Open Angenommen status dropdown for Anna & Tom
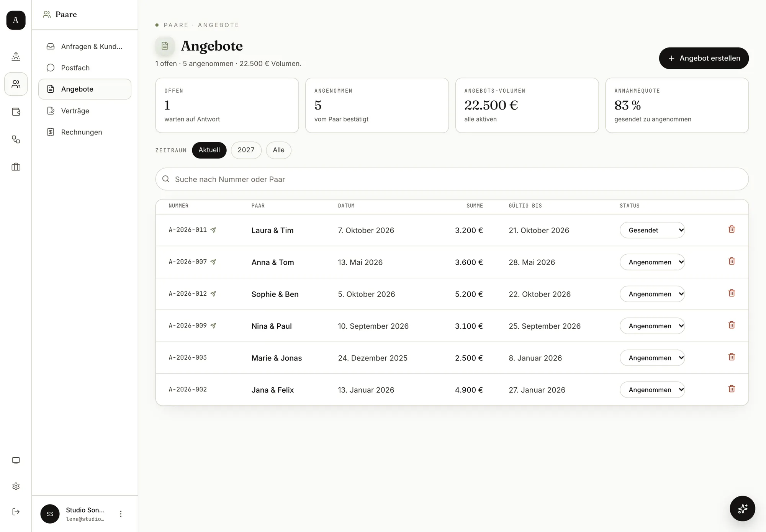 [652, 262]
